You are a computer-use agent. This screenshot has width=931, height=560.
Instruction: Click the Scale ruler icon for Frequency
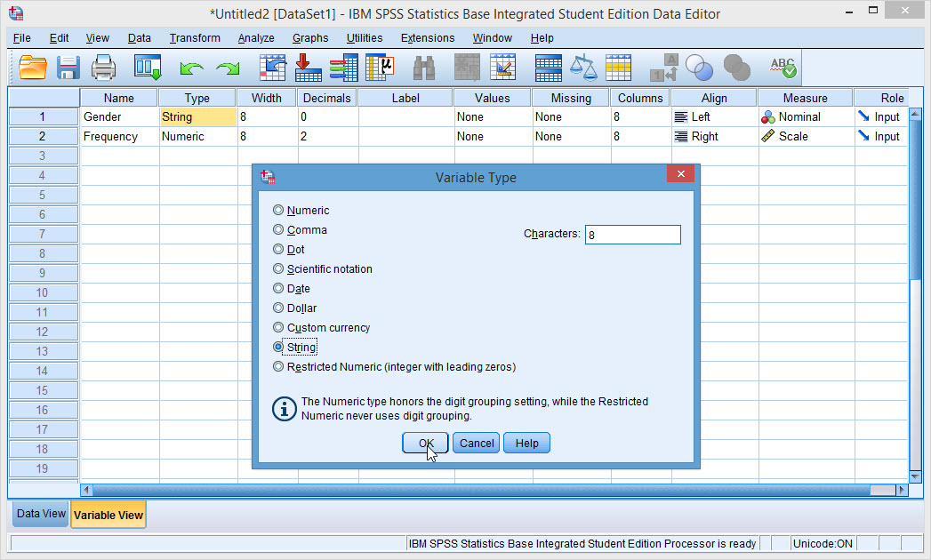coord(767,136)
